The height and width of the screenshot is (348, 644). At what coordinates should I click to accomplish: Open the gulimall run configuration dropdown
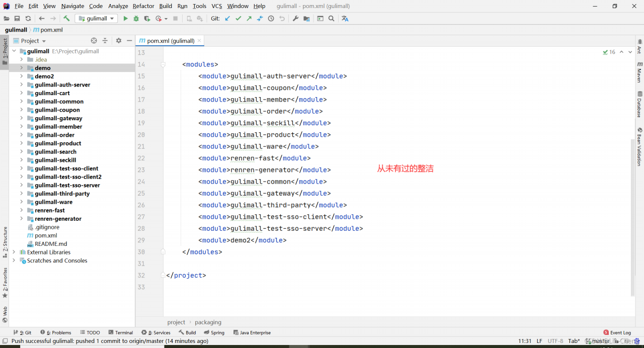click(96, 19)
